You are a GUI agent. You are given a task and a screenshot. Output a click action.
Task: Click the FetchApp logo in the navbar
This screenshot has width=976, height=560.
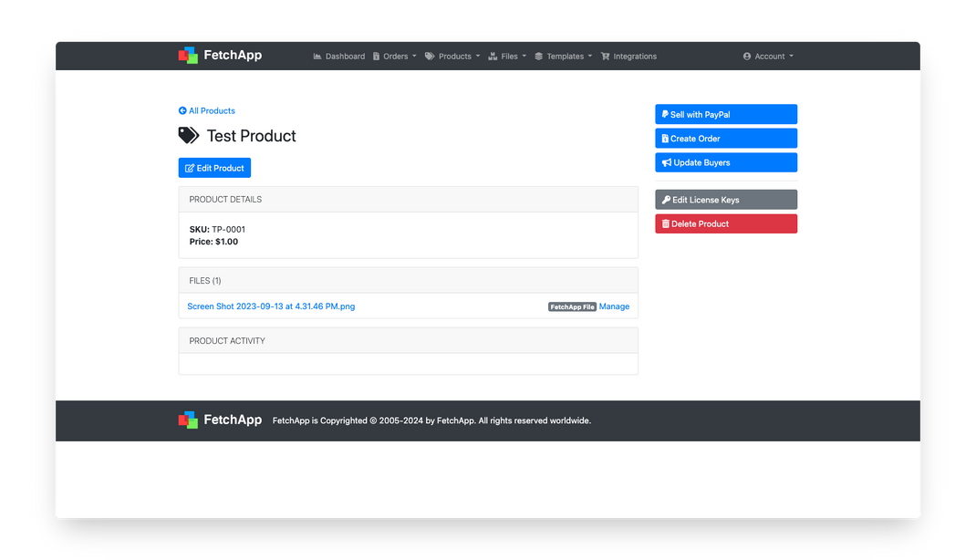coord(219,55)
